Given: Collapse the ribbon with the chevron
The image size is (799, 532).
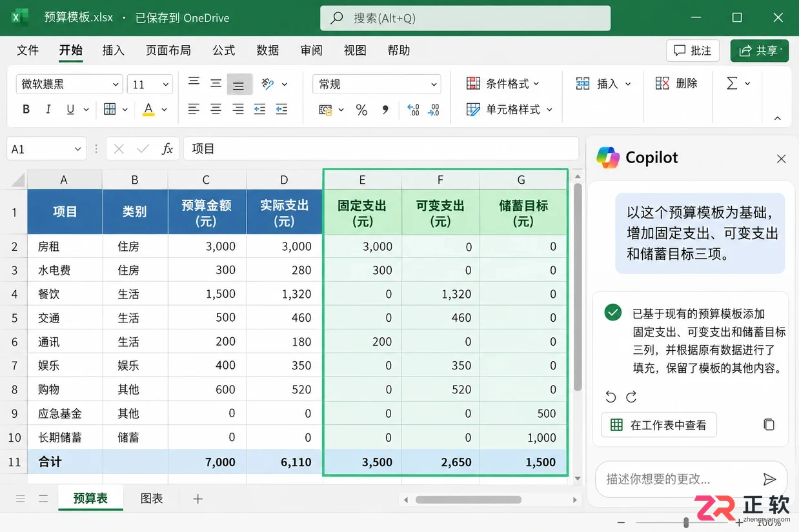Looking at the screenshot, I should click(778, 118).
